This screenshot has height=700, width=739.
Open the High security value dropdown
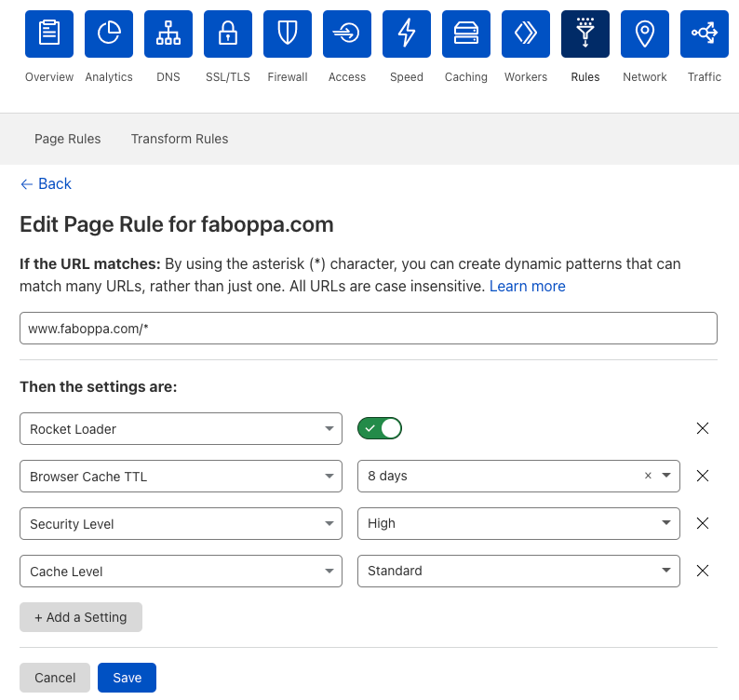pyautogui.click(x=518, y=524)
